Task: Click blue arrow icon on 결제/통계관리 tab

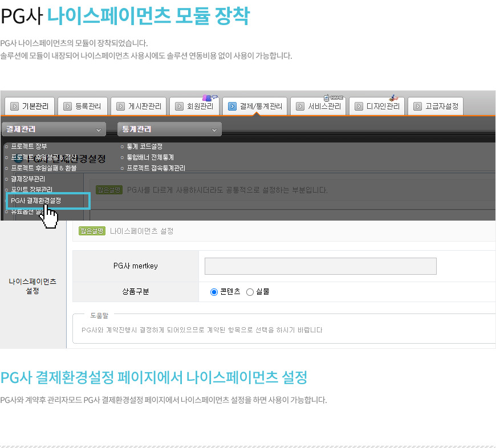Action: pos(232,106)
